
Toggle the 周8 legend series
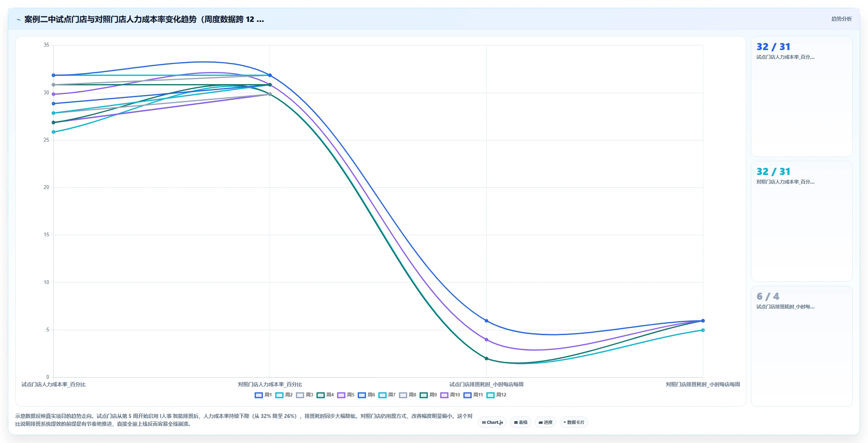coord(408,395)
